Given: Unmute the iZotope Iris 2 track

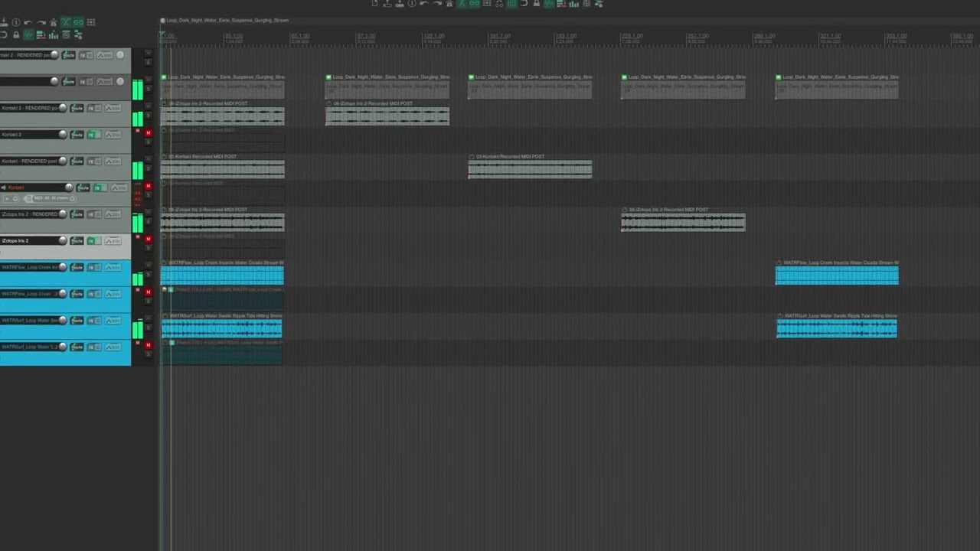Looking at the screenshot, I should coord(148,239).
